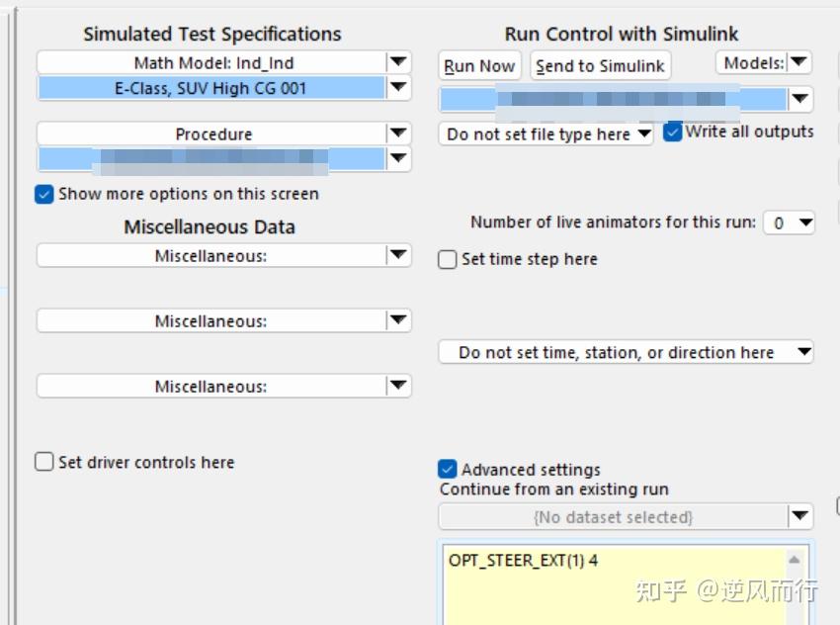Uncheck Show more options on this screen
This screenshot has width=840, height=625.
coord(44,194)
